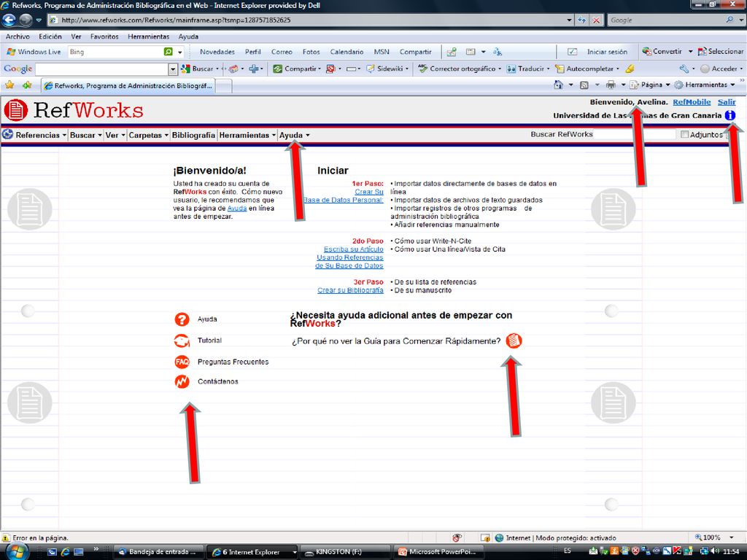This screenshot has height=560, width=747.
Task: Click the Contáctenos icon
Action: [182, 381]
